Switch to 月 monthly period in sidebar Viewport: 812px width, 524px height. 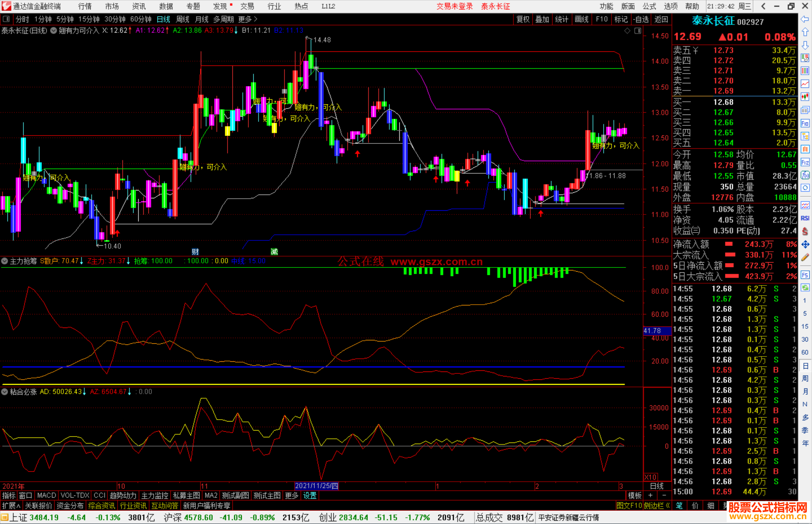point(805,391)
